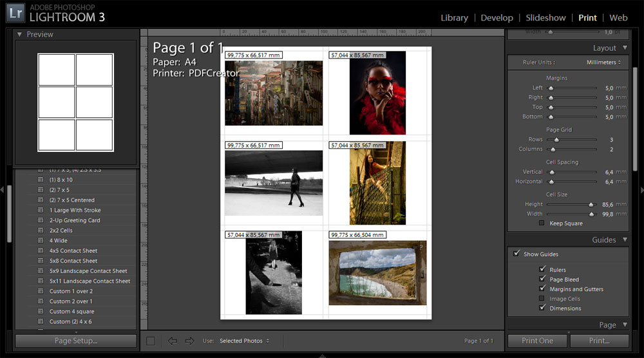This screenshot has height=358, width=644.
Task: Collapse the Preview panel triangle
Action: coord(19,35)
